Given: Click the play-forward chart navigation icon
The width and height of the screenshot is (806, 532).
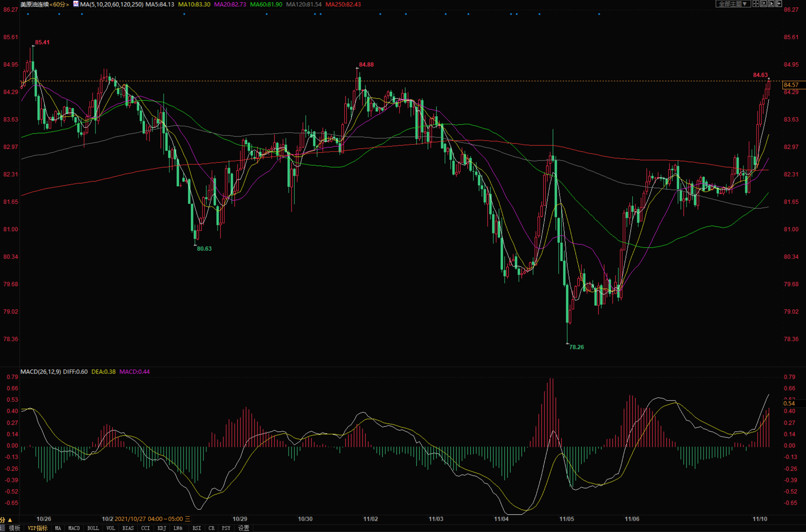Looking at the screenshot, I should click(771, 4).
